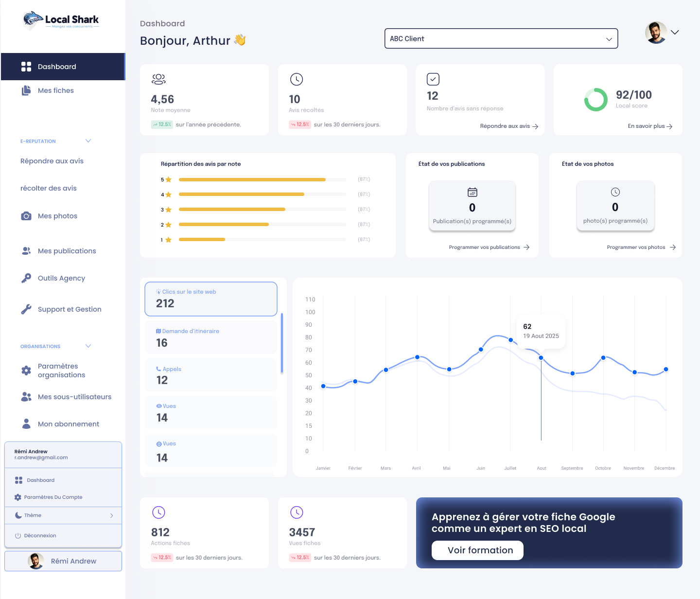The height and width of the screenshot is (599, 700).
Task: Collapse the E-REPUTATION section
Action: [x=88, y=141]
